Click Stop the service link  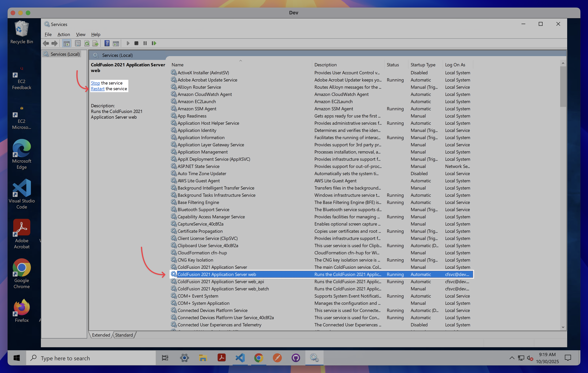(x=95, y=83)
